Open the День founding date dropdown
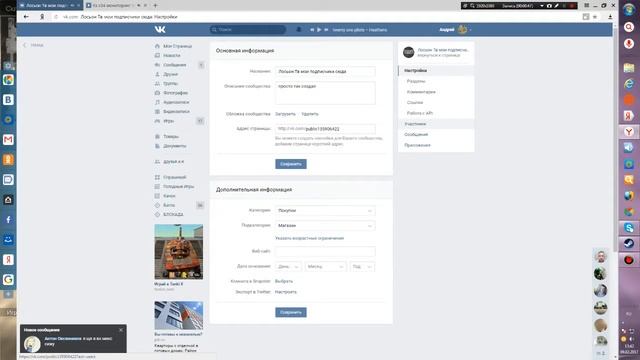640x360 pixels. click(x=289, y=267)
